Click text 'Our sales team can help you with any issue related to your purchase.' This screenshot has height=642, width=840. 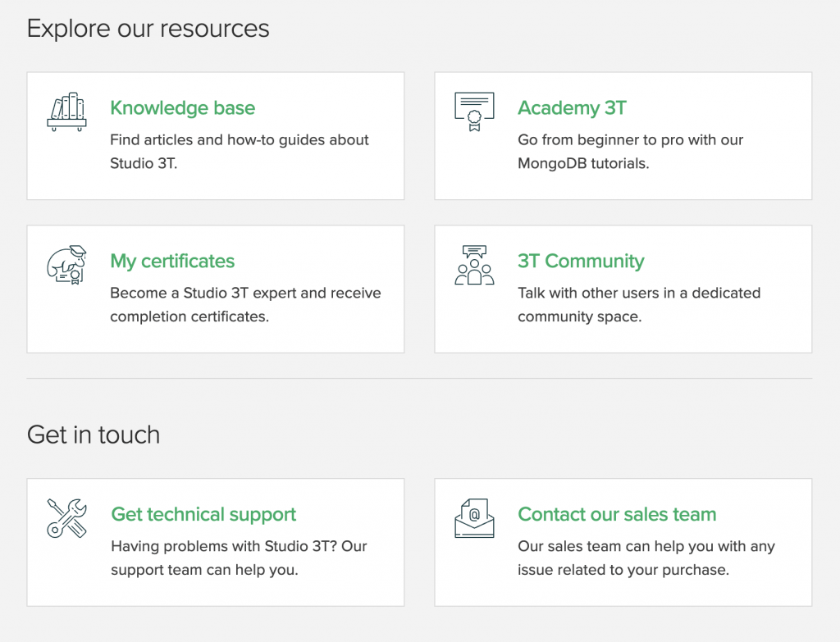click(x=646, y=558)
